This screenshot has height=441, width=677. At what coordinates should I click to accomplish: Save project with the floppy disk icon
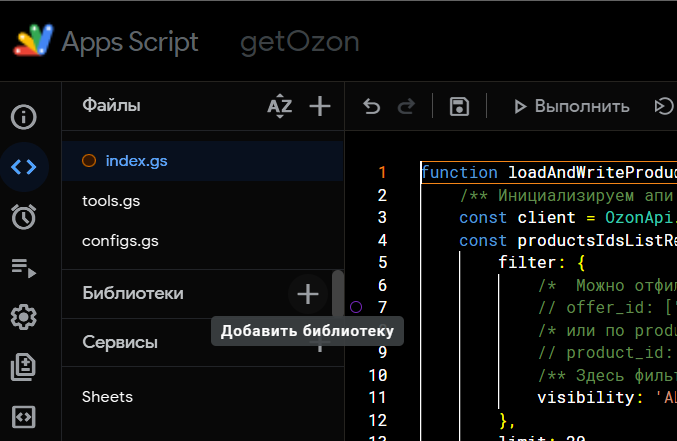[459, 106]
